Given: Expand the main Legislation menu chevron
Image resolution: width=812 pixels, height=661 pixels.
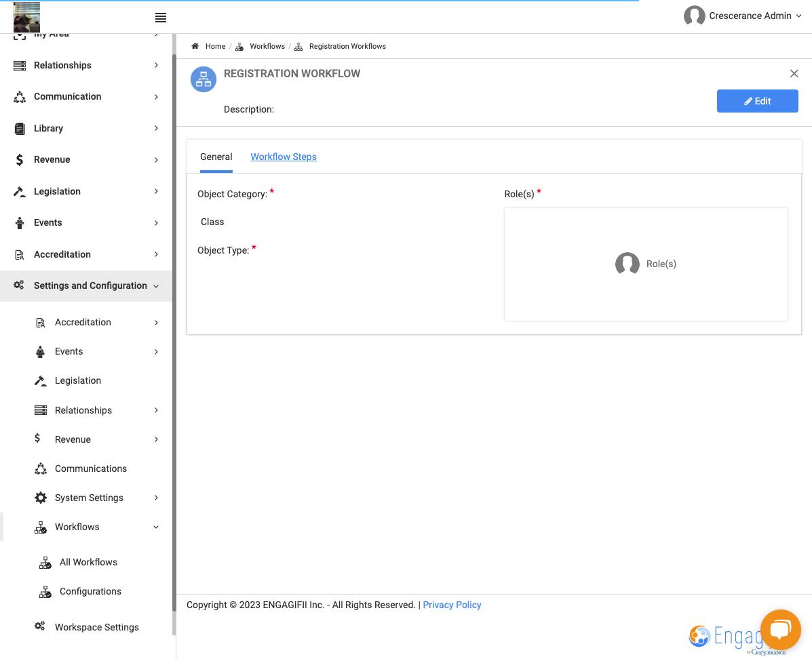Looking at the screenshot, I should pos(157,191).
